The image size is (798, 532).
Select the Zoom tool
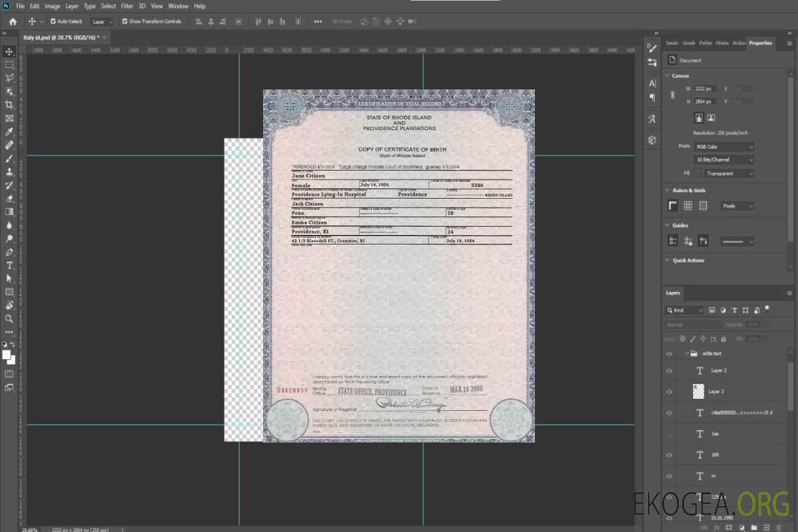coord(9,318)
